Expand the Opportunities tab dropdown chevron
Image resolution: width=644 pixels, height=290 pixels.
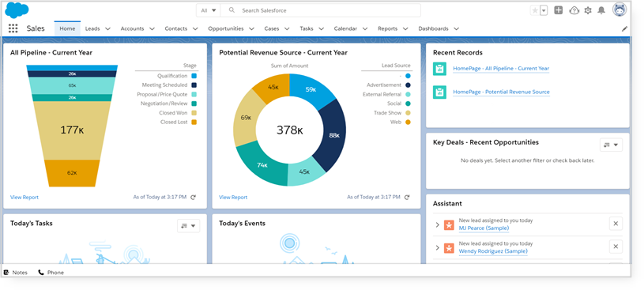point(251,28)
